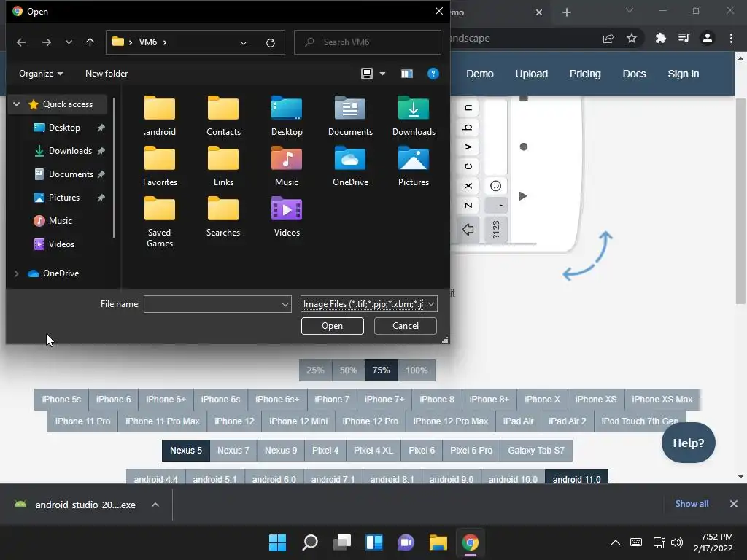Open the Desktop folder in file list

[x=286, y=116]
